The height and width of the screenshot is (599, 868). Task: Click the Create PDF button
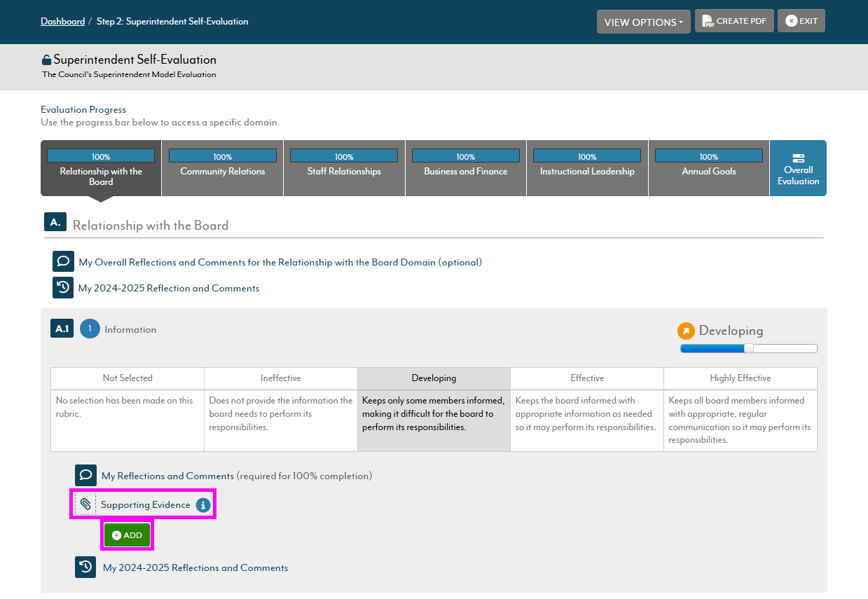tap(734, 21)
